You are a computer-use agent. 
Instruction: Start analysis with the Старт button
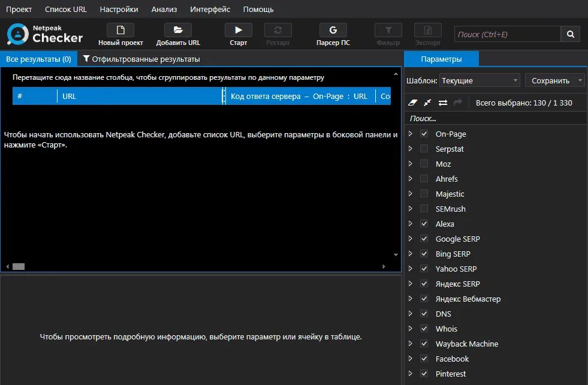(238, 35)
